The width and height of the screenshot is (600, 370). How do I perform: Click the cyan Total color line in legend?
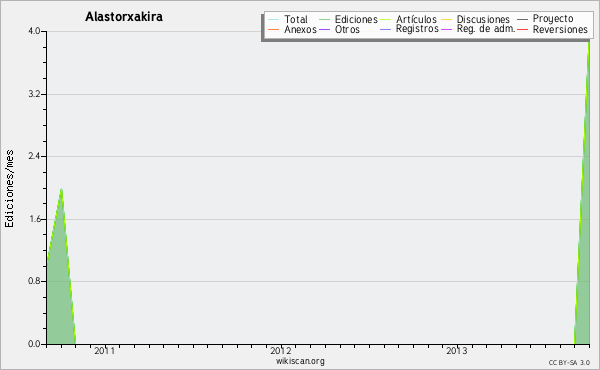274,20
